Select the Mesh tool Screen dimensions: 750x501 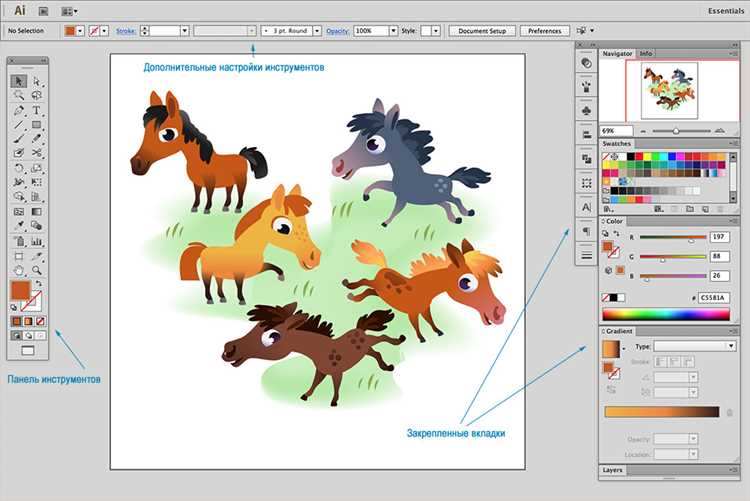pos(19,212)
